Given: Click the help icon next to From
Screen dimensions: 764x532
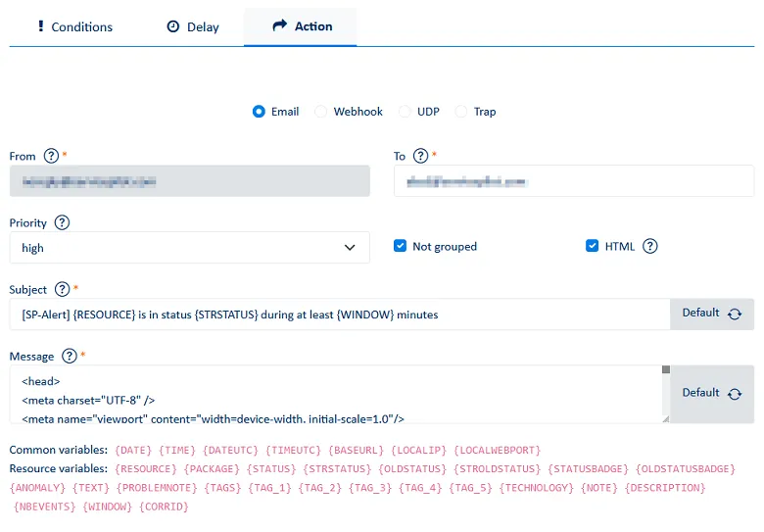Looking at the screenshot, I should 51,156.
